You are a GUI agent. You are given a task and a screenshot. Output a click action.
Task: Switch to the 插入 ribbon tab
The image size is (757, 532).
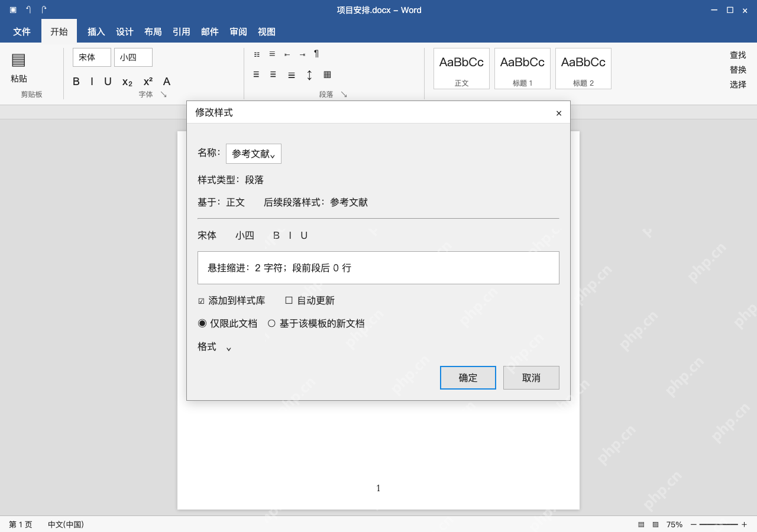(96, 32)
